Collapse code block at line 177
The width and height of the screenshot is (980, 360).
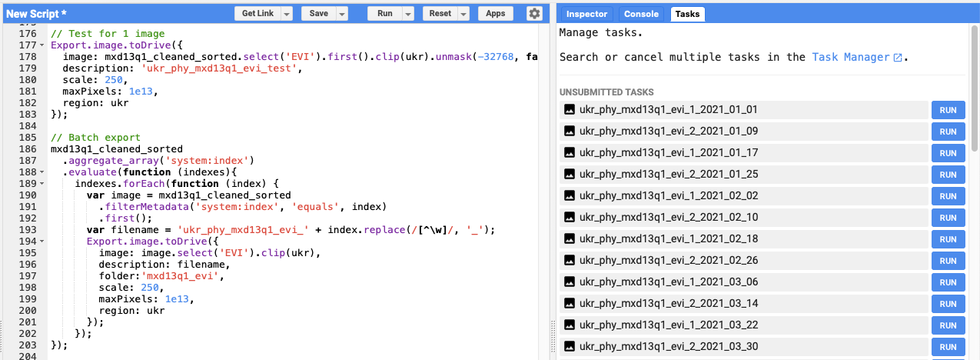(42, 45)
